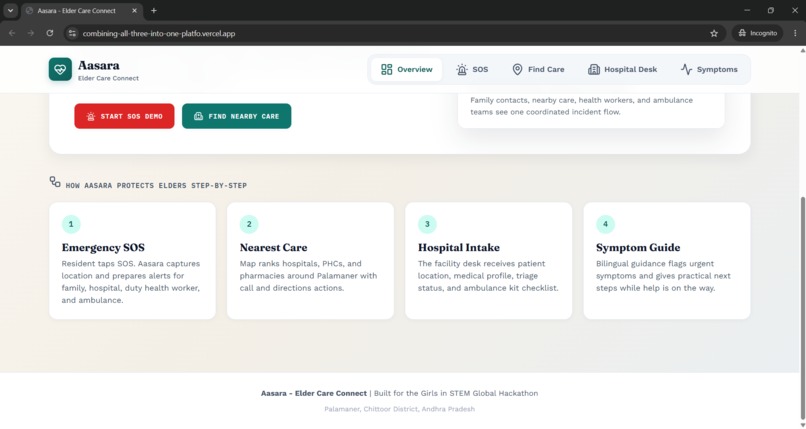Select the Symptom Guide card title
The width and height of the screenshot is (806, 429).
coord(638,248)
